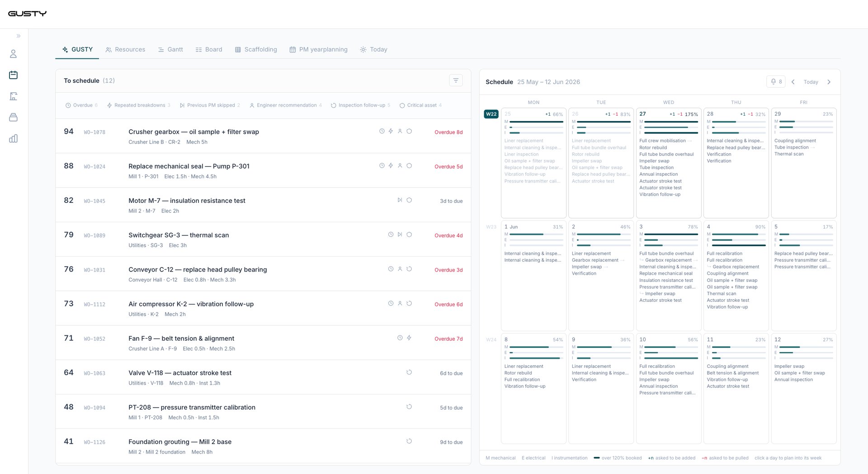Jump to Today in schedule header
The image size is (868, 474).
[x=811, y=82]
